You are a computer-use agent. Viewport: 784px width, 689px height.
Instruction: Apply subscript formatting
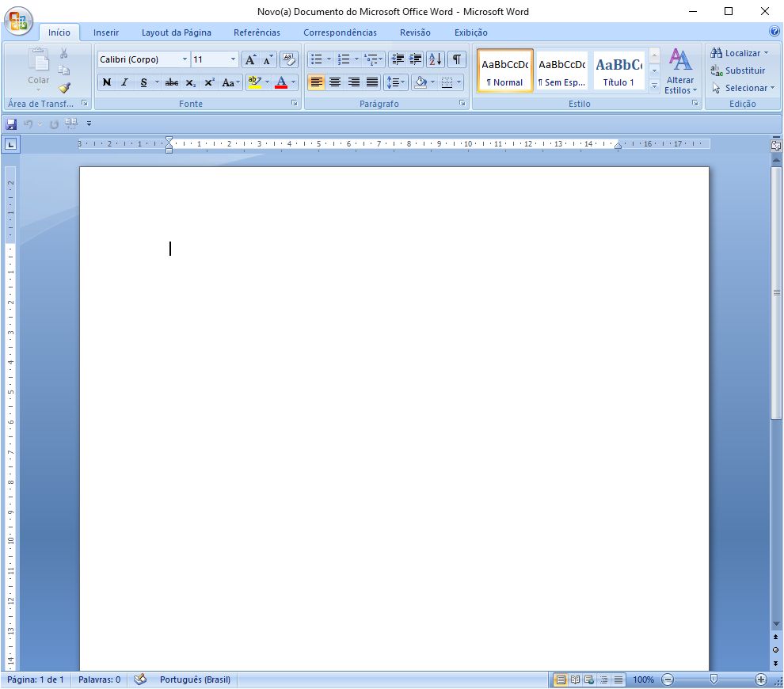tap(191, 82)
